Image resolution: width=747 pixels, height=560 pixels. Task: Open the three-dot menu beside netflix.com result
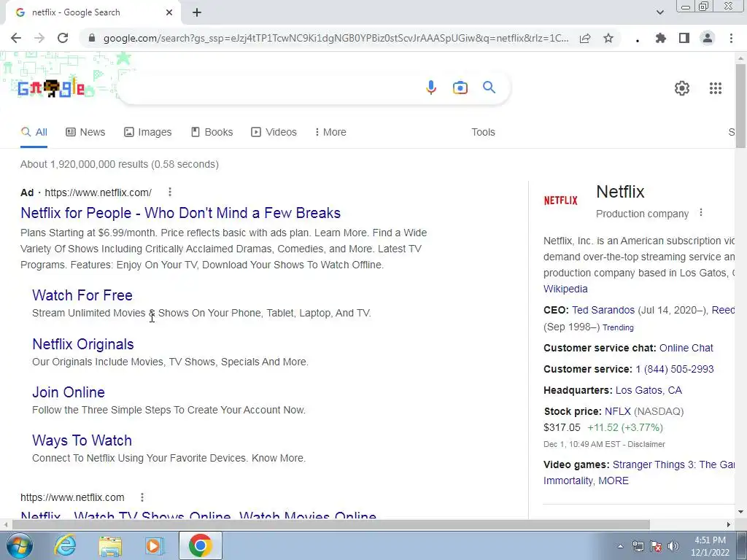click(142, 497)
